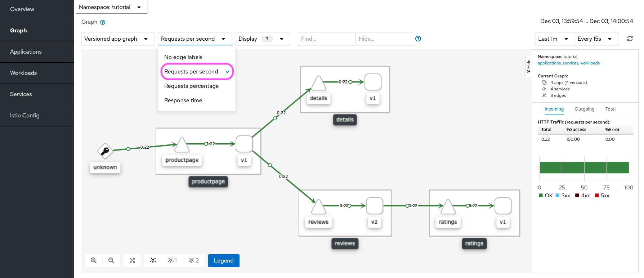This screenshot has height=278, width=644.
Task: Click the red 5xx legend swatch
Action: (597, 196)
